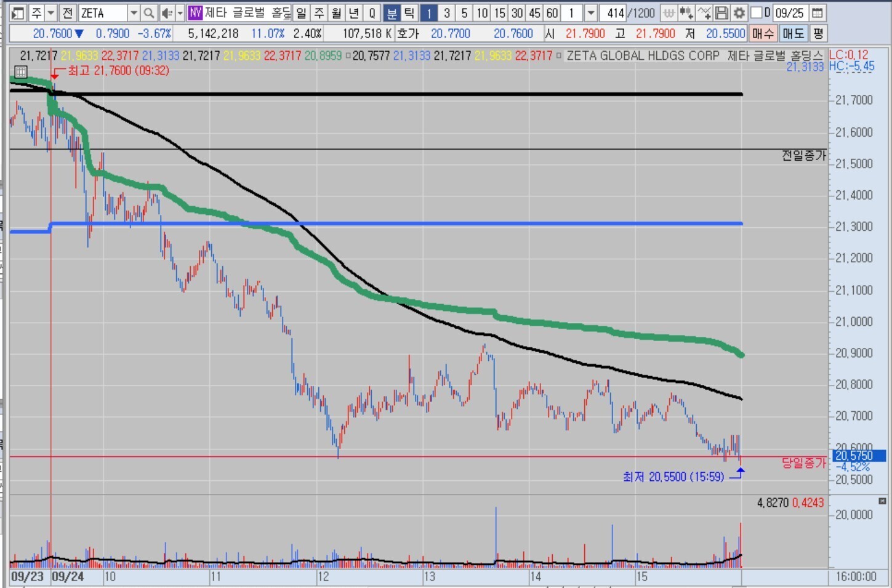Viewport: 892px width, 588px height.
Task: Open the dropdown next to 주 button
Action: click(51, 13)
